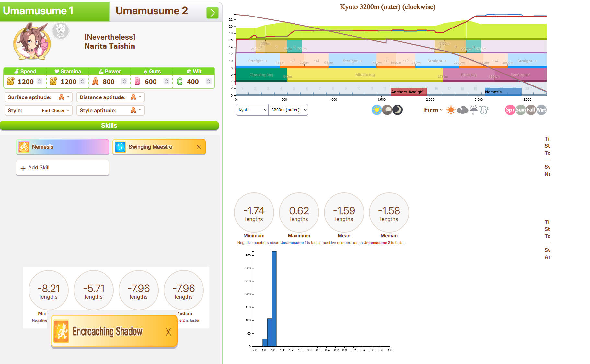Click the round mood icon beside the portrait
This screenshot has width=590, height=364.
(61, 31)
